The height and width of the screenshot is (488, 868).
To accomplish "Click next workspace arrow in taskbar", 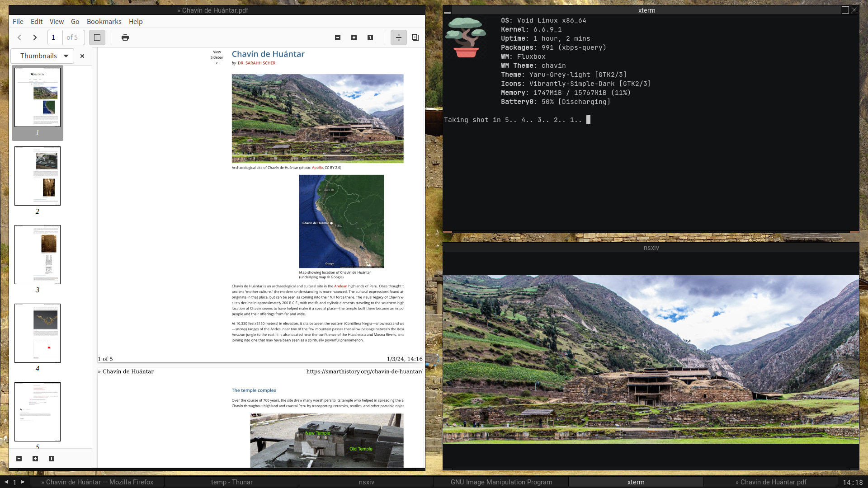I will 23,482.
